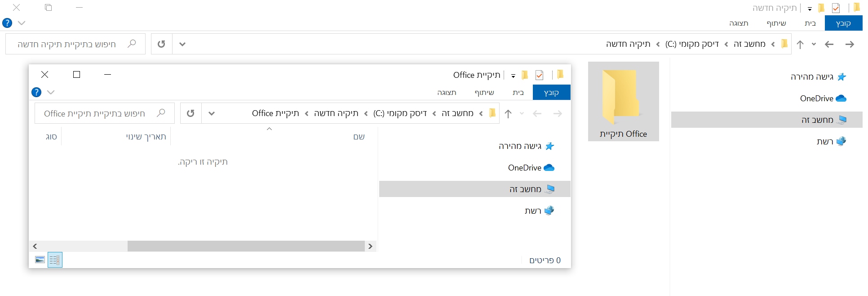Click the up-arrow in the Office folder window

pyautogui.click(x=508, y=113)
